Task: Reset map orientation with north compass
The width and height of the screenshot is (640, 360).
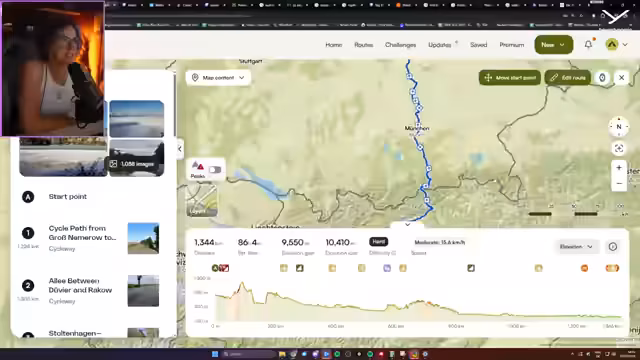Action: click(619, 127)
